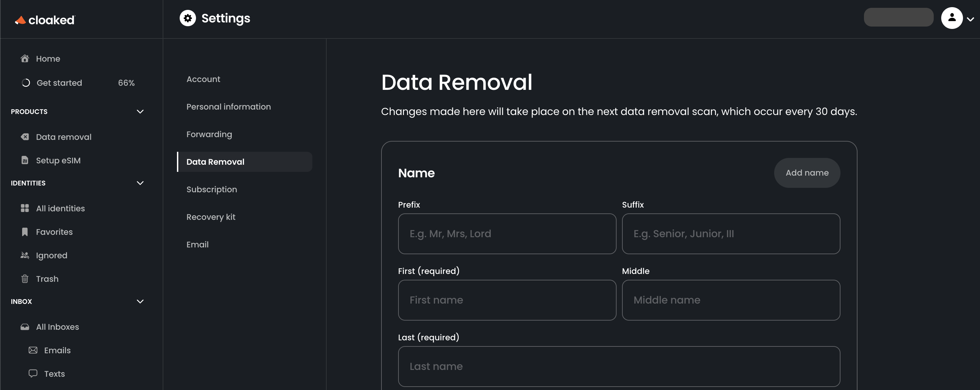Click the Suffix input field
The width and height of the screenshot is (980, 390).
pyautogui.click(x=731, y=233)
